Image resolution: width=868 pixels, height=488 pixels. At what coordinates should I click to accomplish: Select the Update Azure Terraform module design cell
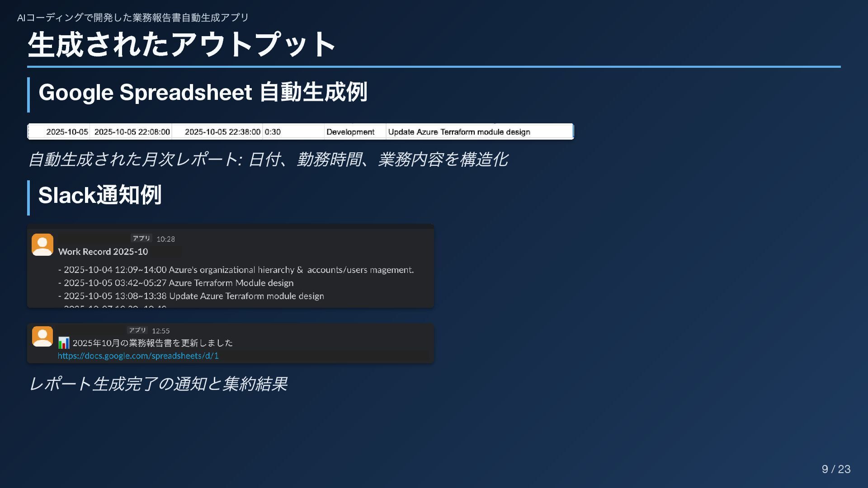click(x=459, y=132)
